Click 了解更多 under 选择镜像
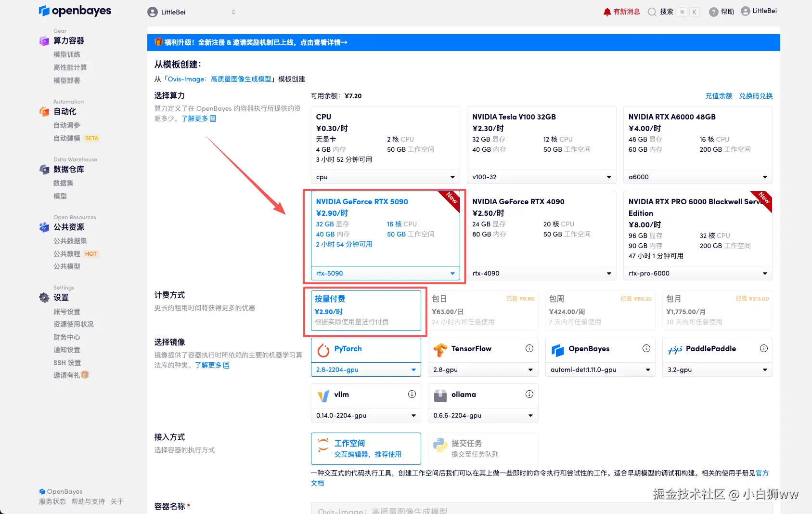This screenshot has width=812, height=514. pos(212,365)
